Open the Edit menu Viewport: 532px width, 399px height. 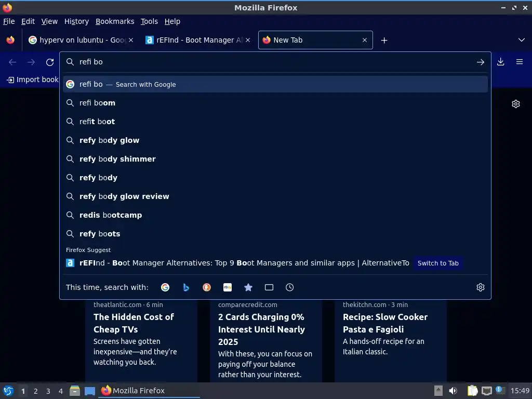(x=28, y=21)
